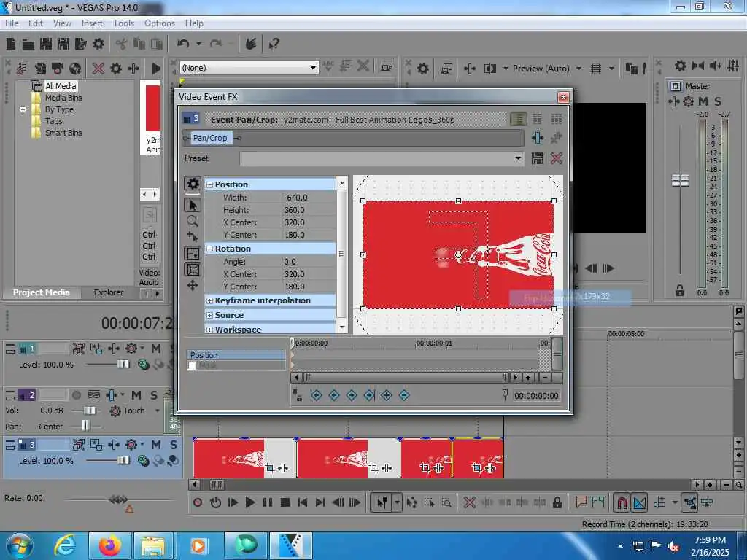Viewport: 747px width, 560px height.
Task: Click the Windows Start button
Action: tap(19, 545)
